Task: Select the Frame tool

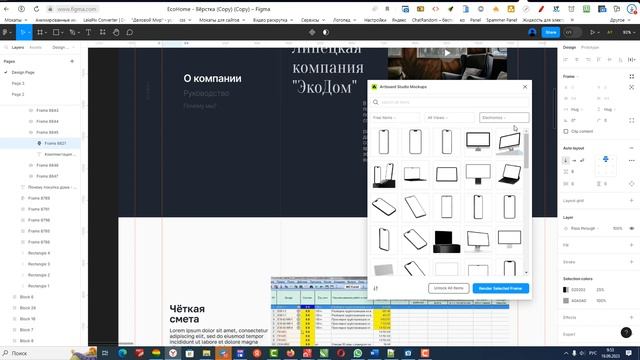Action: (x=40, y=32)
